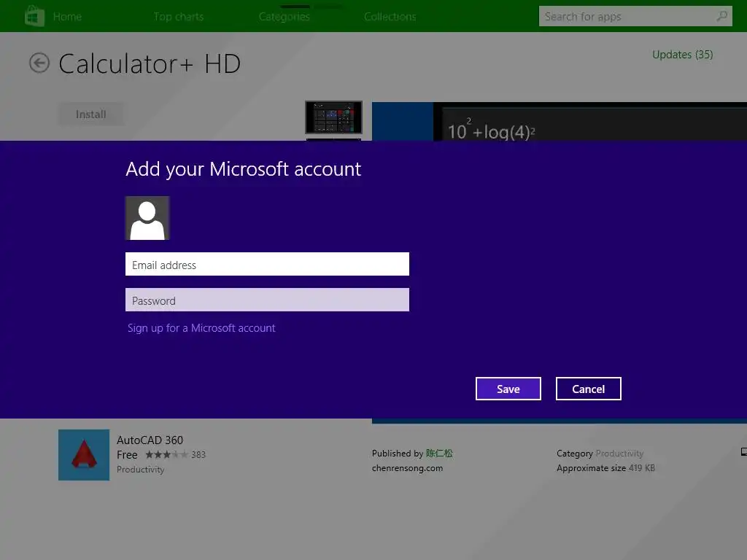Click the AutoCAD 360 star rating
747x560 pixels.
(166, 455)
